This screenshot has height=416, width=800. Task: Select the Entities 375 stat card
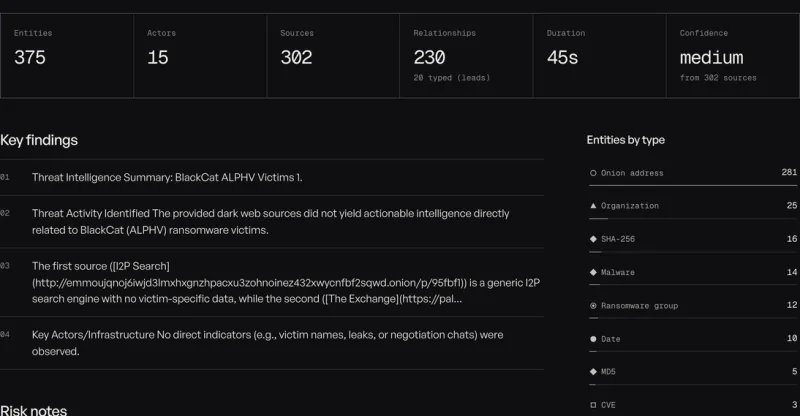67,56
